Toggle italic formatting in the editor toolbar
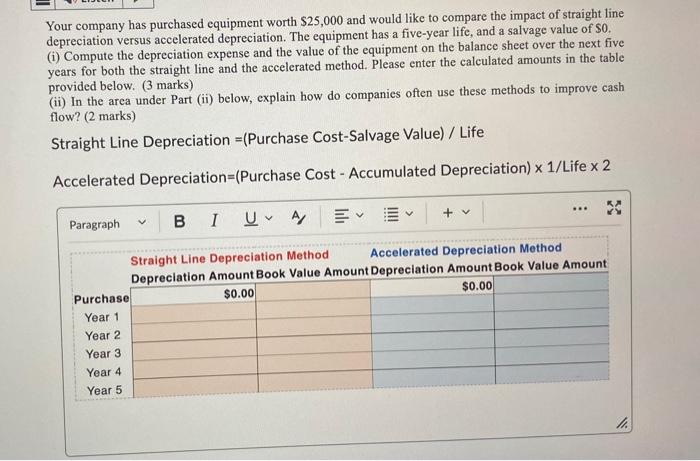This screenshot has height=461, width=700. (214, 220)
